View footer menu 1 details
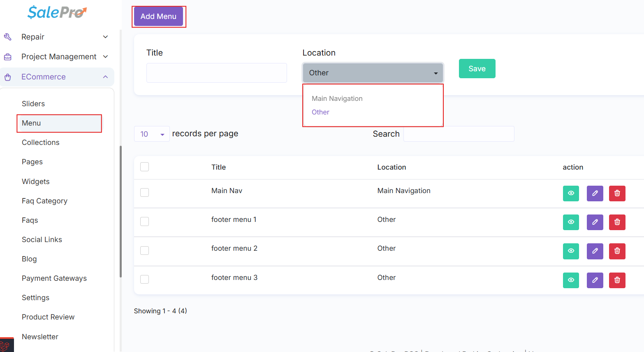 pyautogui.click(x=571, y=222)
